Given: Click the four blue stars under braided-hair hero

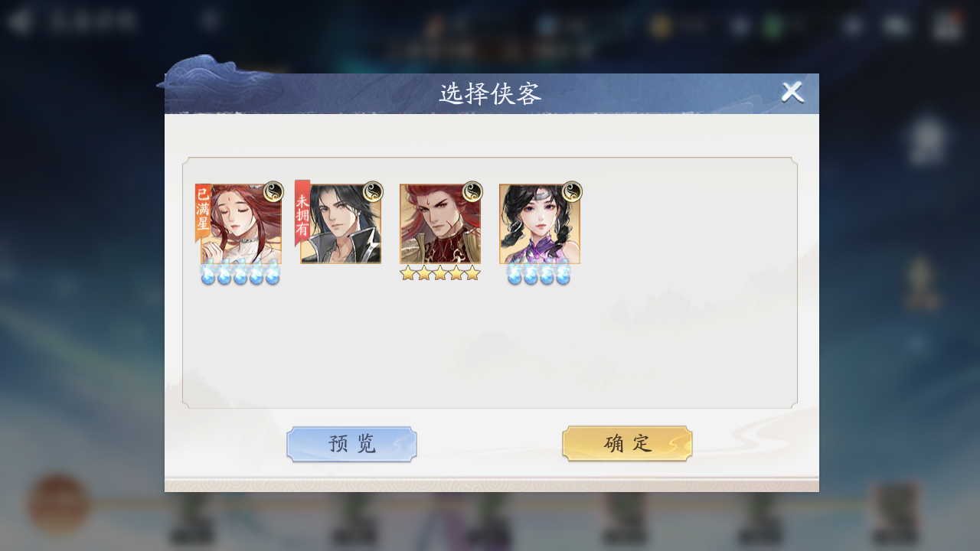Looking at the screenshot, I should point(539,275).
